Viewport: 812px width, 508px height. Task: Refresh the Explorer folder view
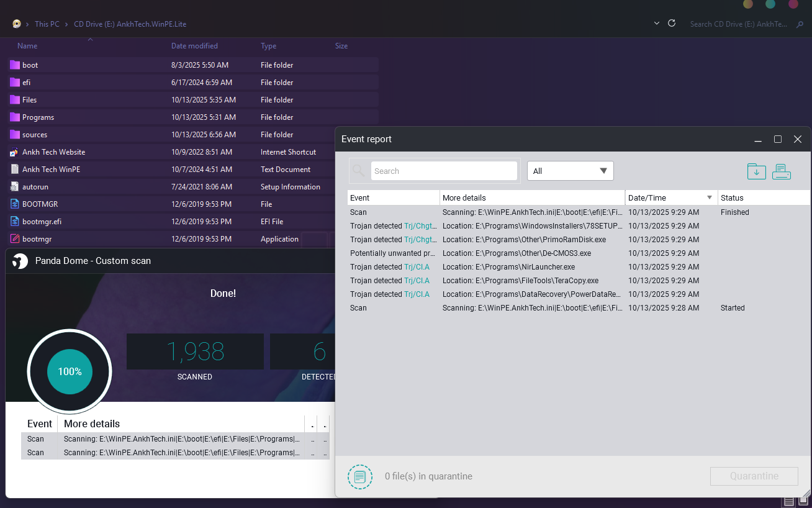[671, 23]
